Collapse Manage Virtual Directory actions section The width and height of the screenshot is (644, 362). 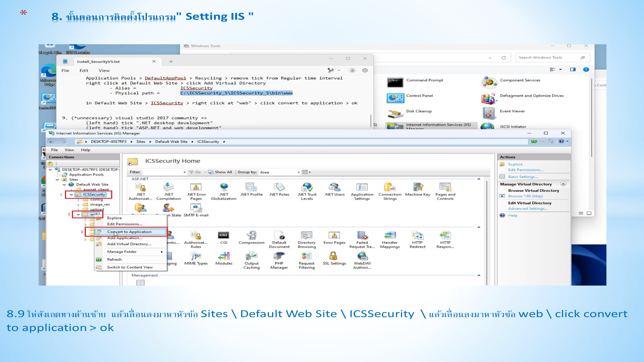point(563,184)
